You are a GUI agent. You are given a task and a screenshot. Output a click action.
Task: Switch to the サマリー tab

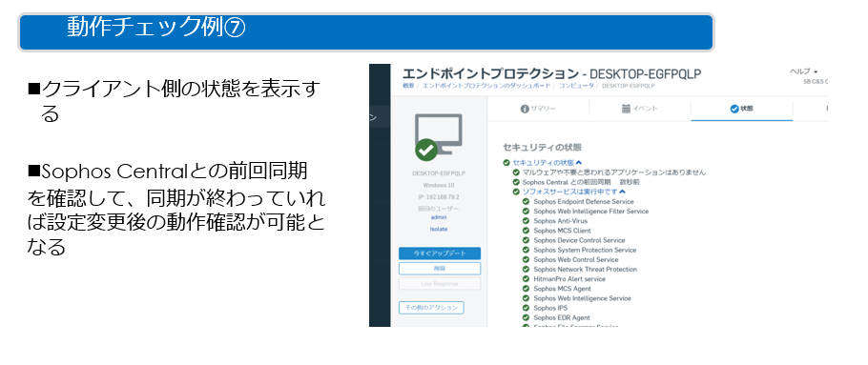point(538,109)
